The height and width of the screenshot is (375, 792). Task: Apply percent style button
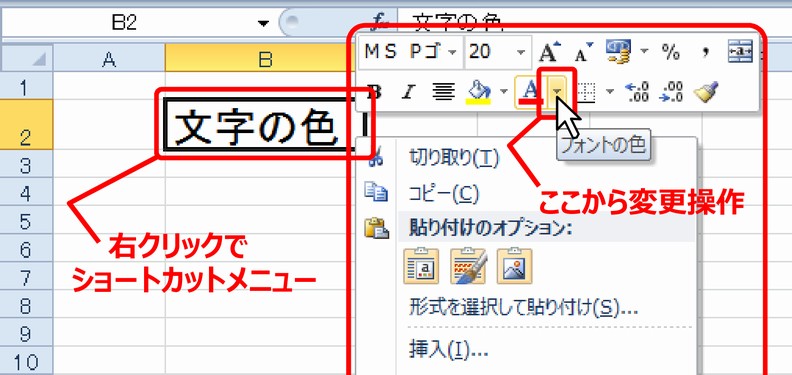(x=671, y=52)
